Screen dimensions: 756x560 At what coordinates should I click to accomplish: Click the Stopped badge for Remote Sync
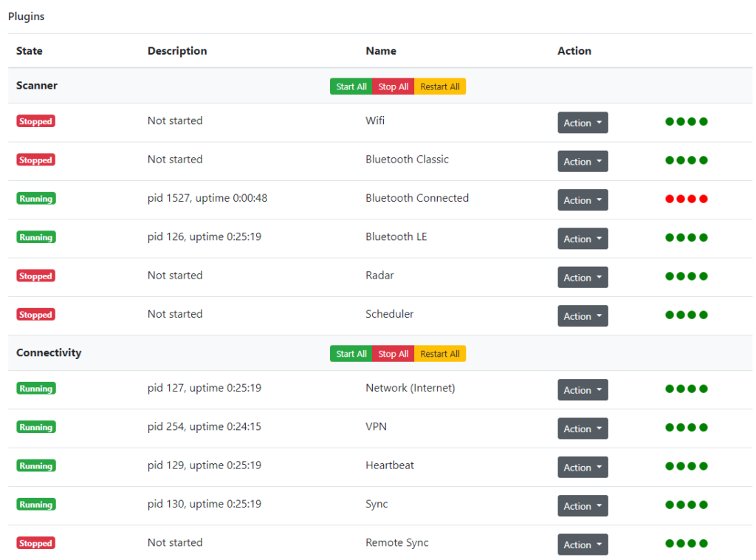[35, 543]
